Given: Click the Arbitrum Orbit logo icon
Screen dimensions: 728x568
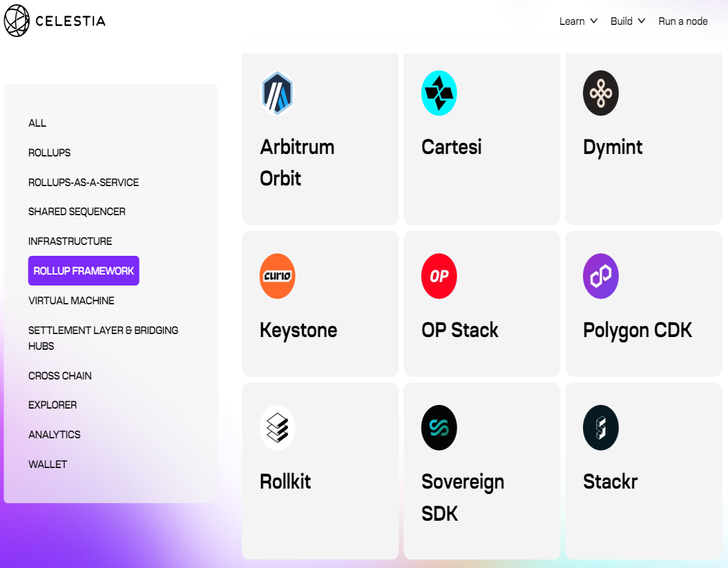Looking at the screenshot, I should (277, 93).
